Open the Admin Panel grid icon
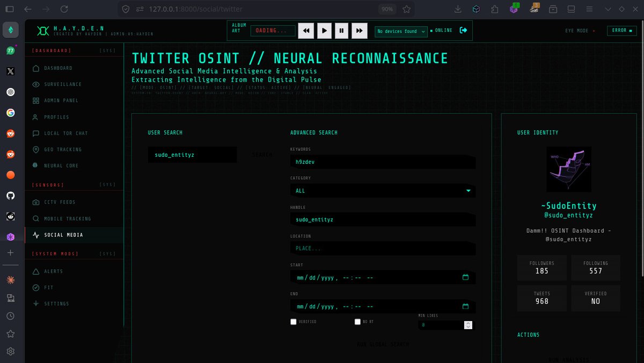644x363 pixels. point(36,100)
